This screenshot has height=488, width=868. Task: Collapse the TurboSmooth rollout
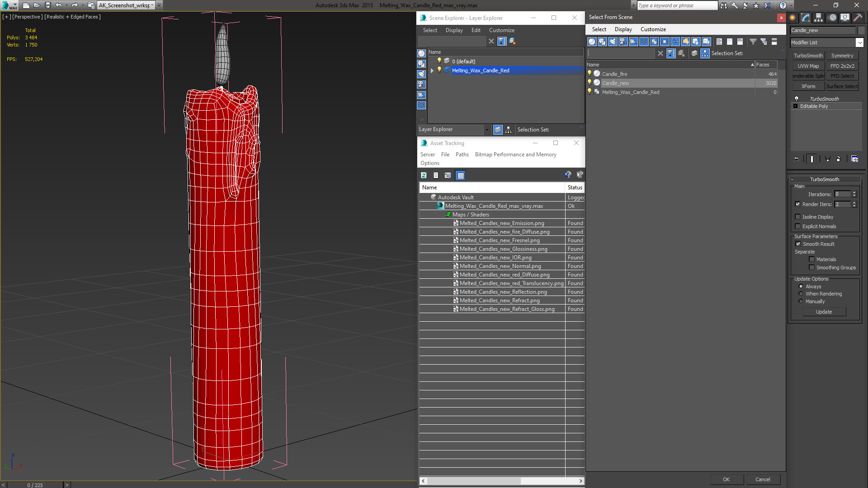[x=792, y=179]
